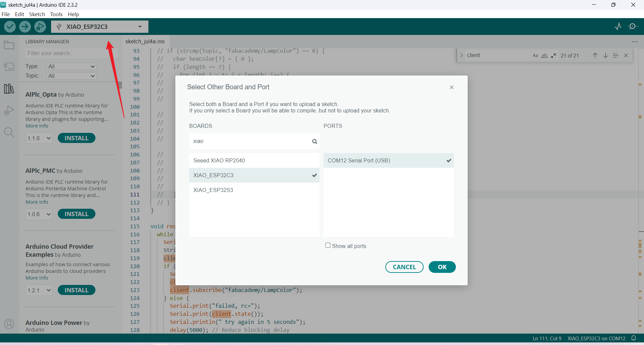Click Ln 111, Col 9 in status bar
Screen dimensions: 644x345
tap(547, 338)
